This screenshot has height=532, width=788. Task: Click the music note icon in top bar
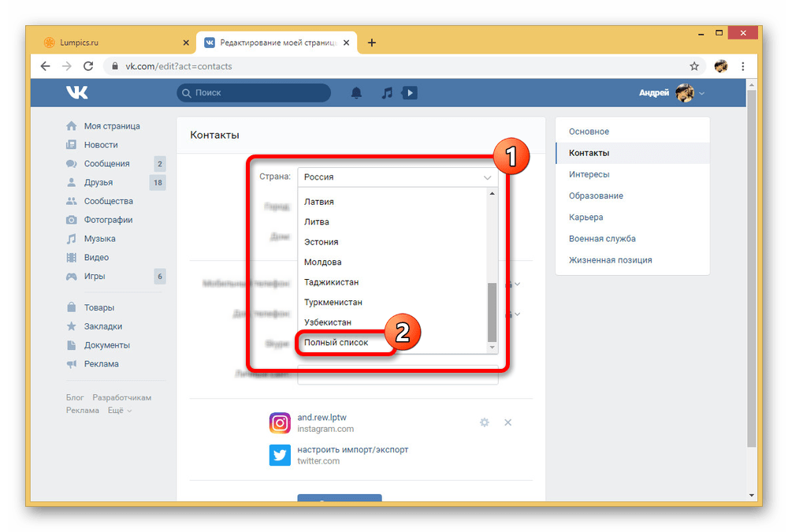pos(386,92)
